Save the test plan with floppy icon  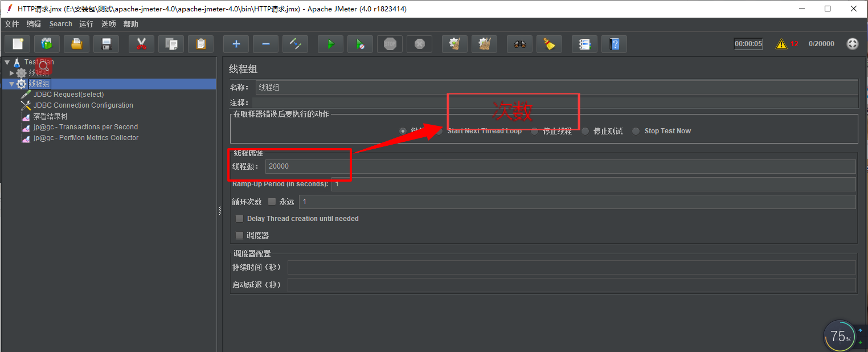pyautogui.click(x=106, y=44)
